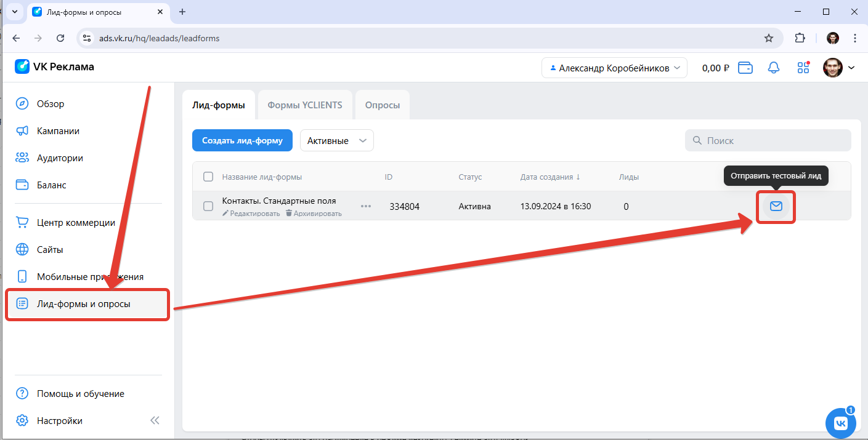Click Редактировать under Контакты form
Image resolution: width=868 pixels, height=440 pixels.
[251, 214]
